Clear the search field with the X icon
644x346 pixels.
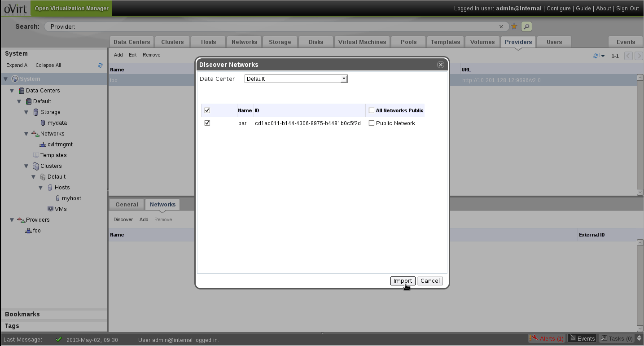(x=501, y=26)
